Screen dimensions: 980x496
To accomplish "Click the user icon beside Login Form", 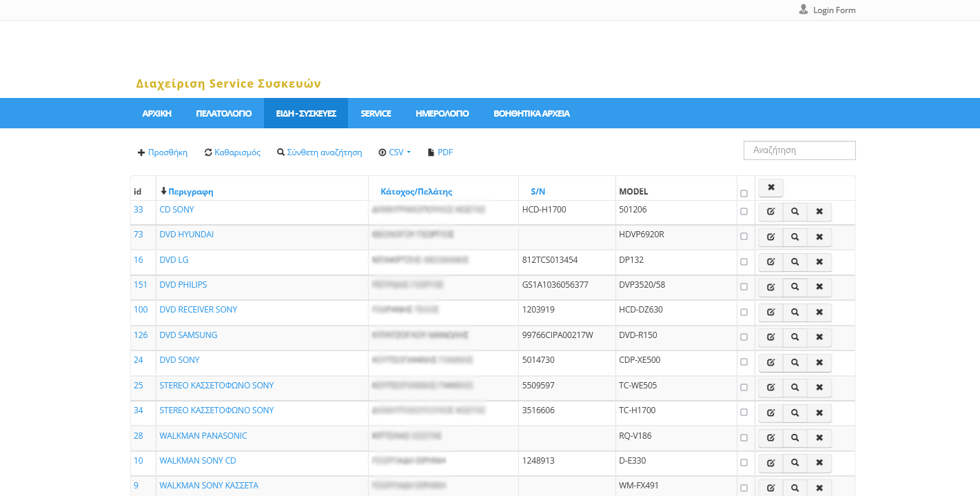I will (x=803, y=10).
